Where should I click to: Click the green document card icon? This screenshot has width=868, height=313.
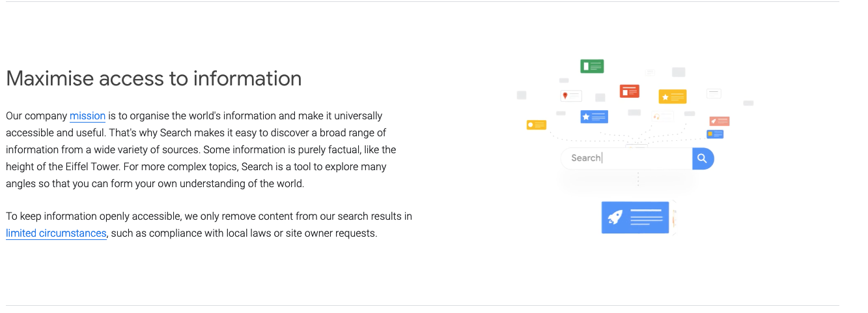pos(592,66)
